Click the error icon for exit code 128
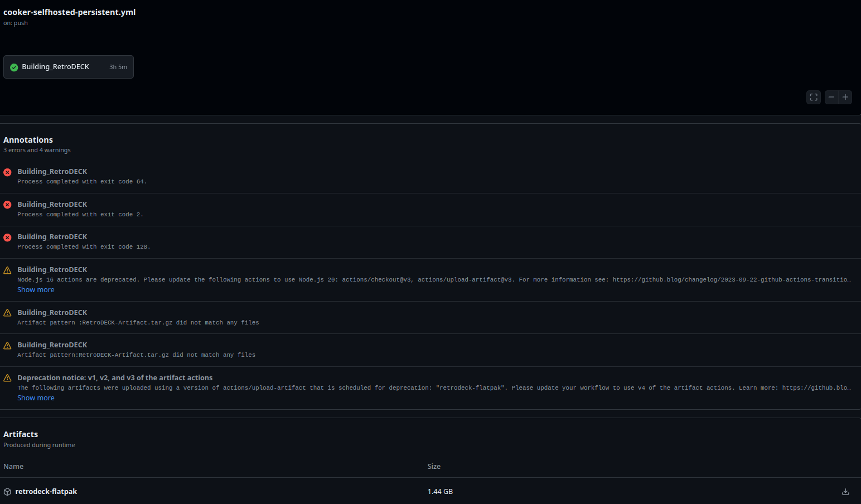Viewport: 861px width, 504px height. tap(7, 238)
